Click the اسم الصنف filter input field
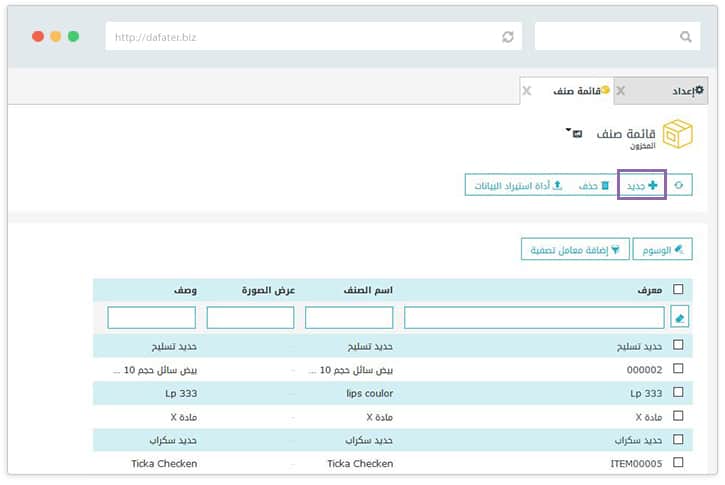This screenshot has height=485, width=725. click(x=349, y=318)
